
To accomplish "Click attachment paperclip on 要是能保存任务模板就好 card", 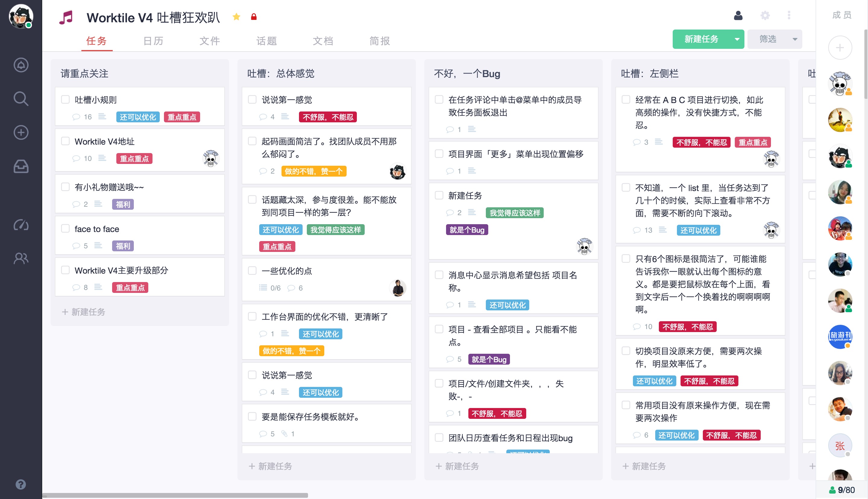I will [x=284, y=434].
